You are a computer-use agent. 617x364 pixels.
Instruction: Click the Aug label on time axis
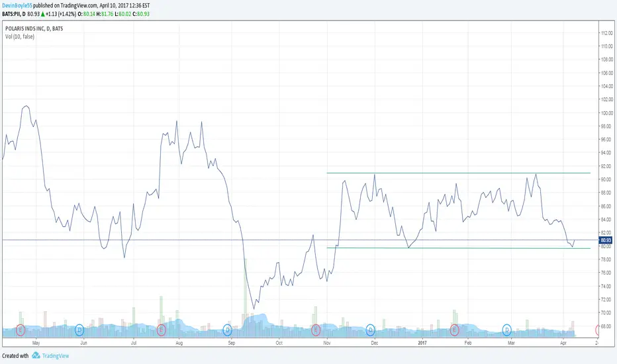coord(179,343)
